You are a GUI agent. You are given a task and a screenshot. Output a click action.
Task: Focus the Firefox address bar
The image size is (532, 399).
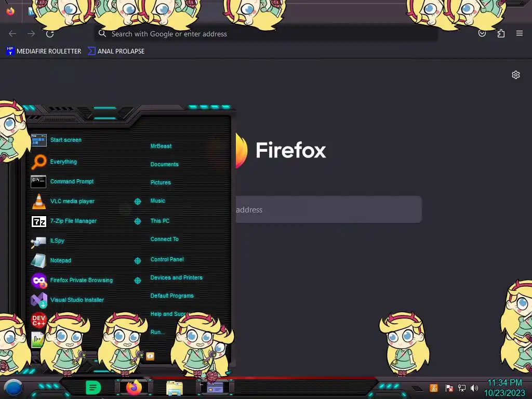point(266,34)
